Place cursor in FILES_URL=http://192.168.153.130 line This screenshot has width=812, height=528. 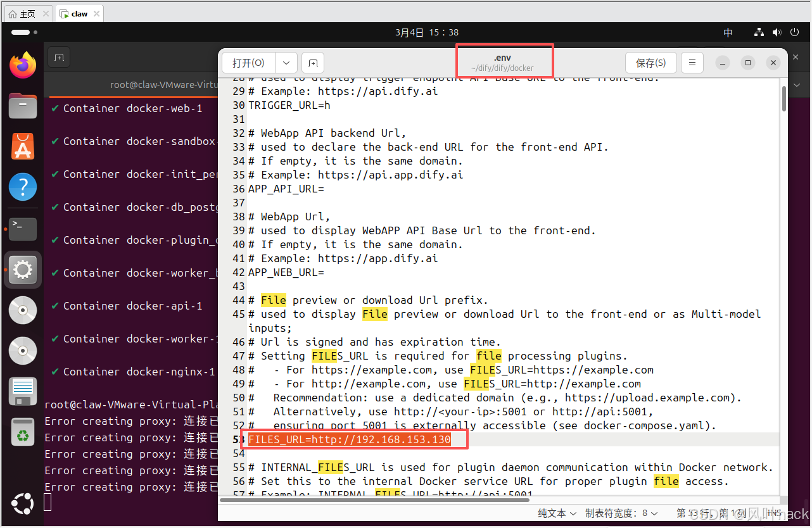pos(350,439)
